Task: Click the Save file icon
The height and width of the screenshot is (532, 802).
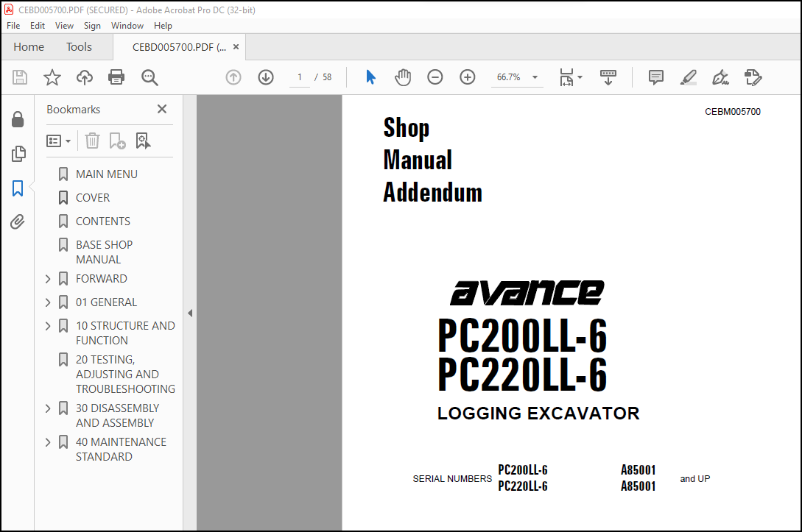Action: (19, 77)
